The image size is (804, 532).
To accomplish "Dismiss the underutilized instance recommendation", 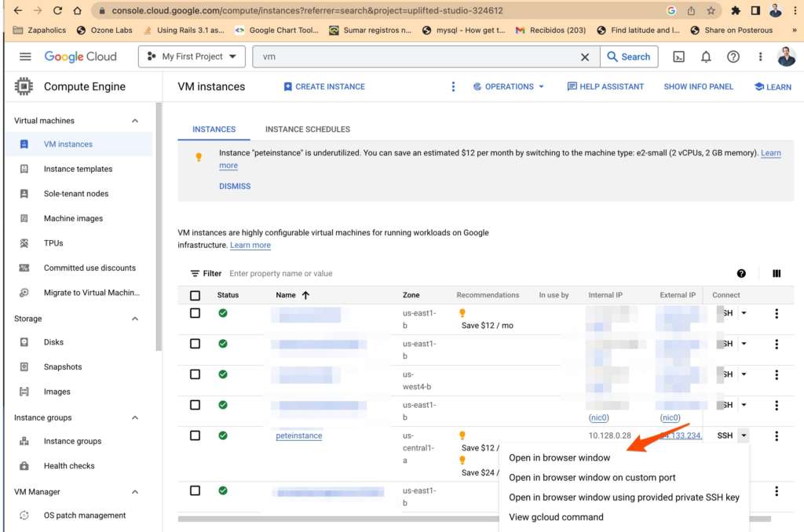I will 235,187.
